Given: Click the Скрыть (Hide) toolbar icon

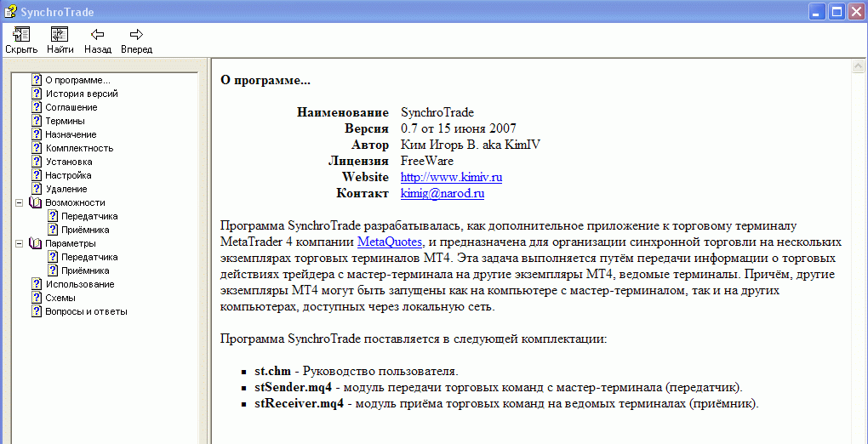Looking at the screenshot, I should (21, 34).
